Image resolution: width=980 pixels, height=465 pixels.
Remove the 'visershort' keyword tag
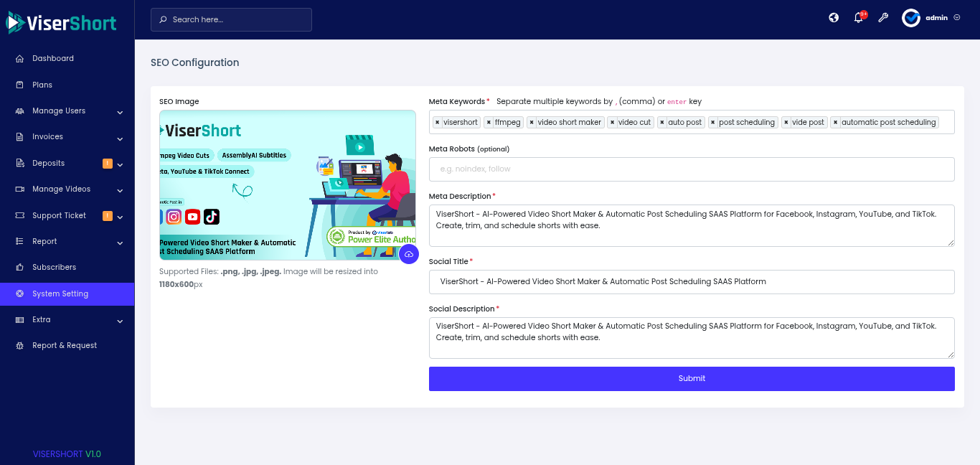[437, 123]
